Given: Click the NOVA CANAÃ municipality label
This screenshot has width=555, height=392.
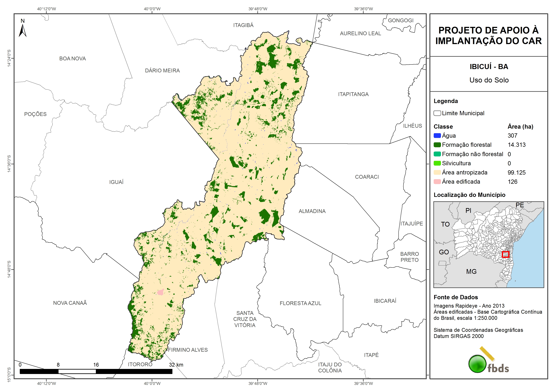Looking at the screenshot, I should pos(70,303).
